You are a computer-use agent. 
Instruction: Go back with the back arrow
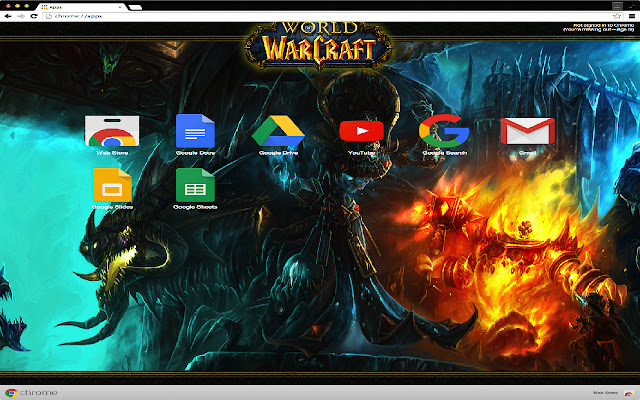8,16
